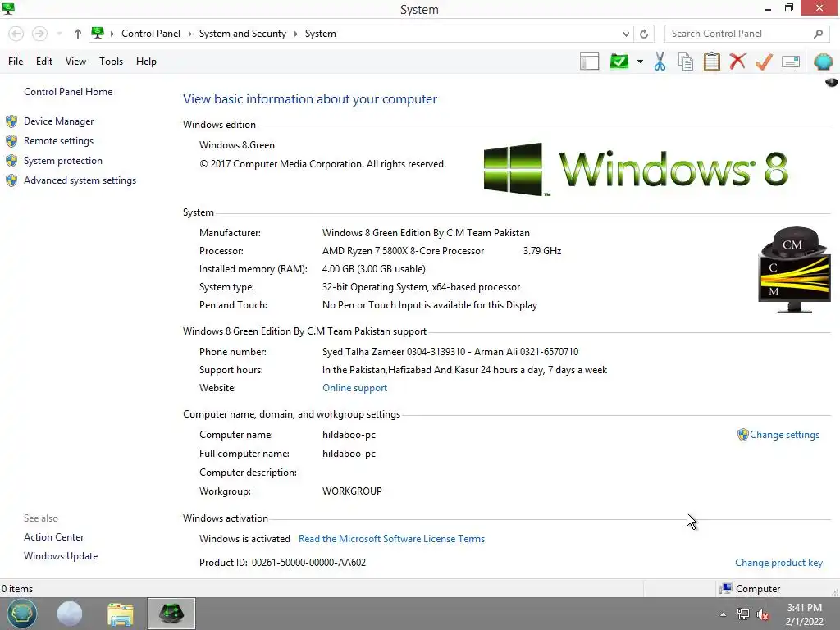This screenshot has height=630, width=840.
Task: Expand chevron before Control Panel breadcrumb
Action: point(112,34)
